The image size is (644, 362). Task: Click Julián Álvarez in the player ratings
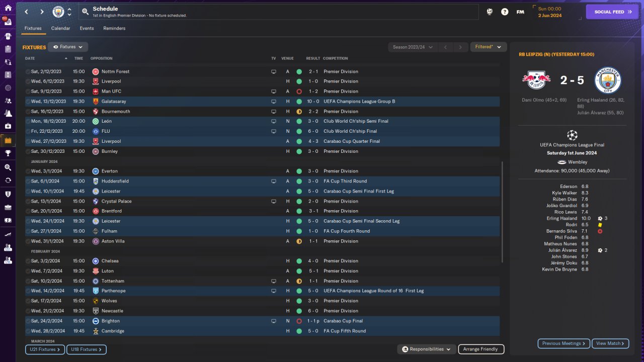[562, 250]
